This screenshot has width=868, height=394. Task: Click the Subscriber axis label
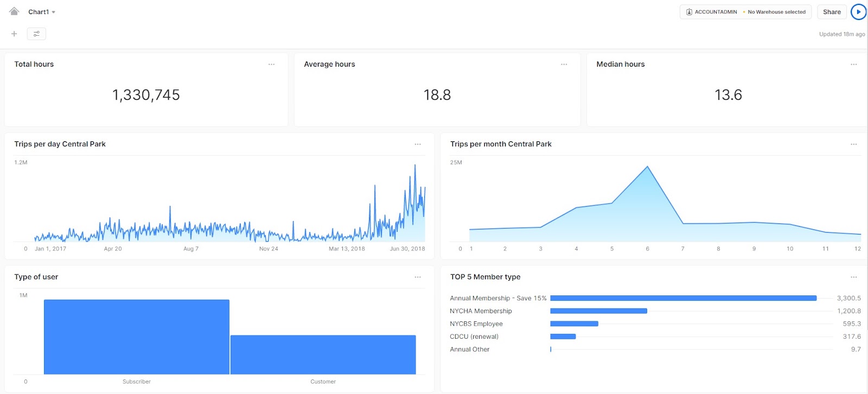tap(137, 382)
